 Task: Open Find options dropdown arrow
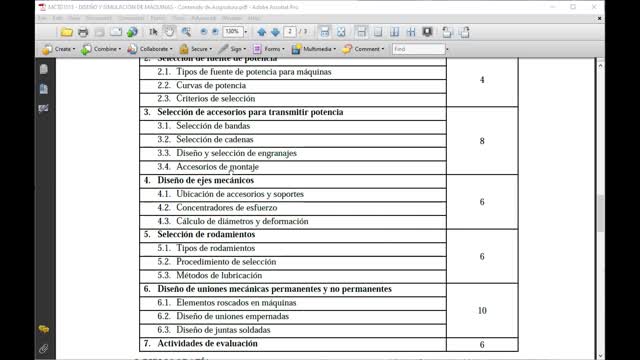[447, 49]
